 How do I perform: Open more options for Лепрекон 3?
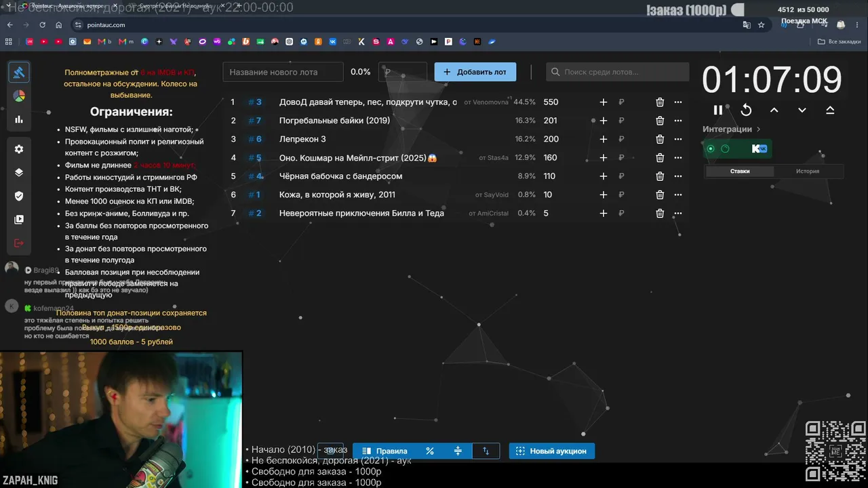678,139
